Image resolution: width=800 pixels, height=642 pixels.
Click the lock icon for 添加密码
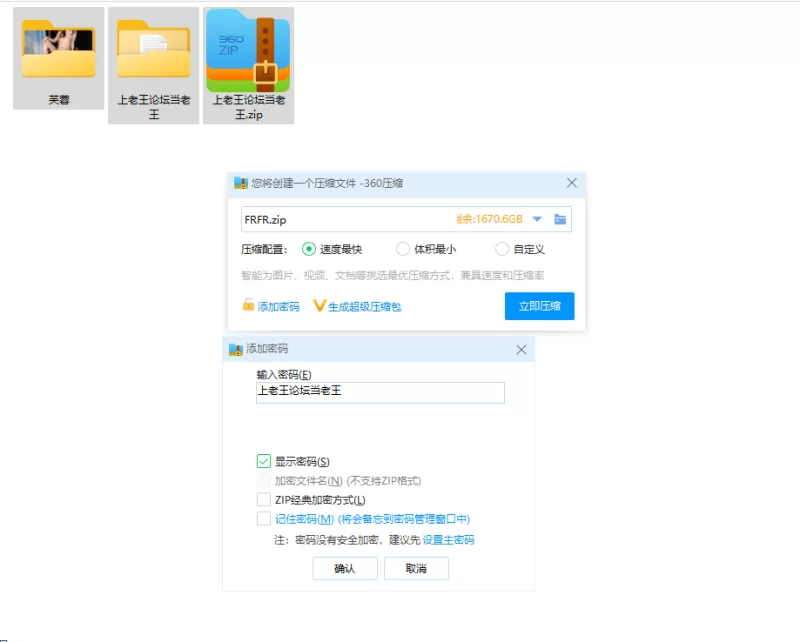(248, 306)
